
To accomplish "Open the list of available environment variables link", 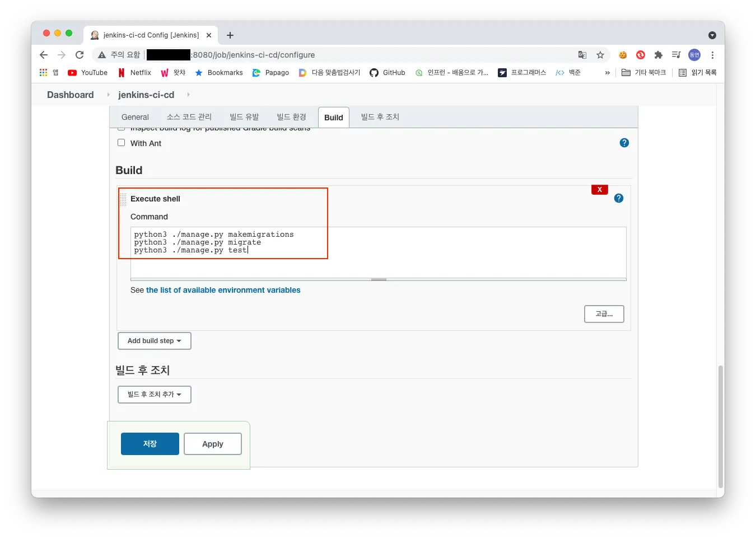I will tap(223, 290).
